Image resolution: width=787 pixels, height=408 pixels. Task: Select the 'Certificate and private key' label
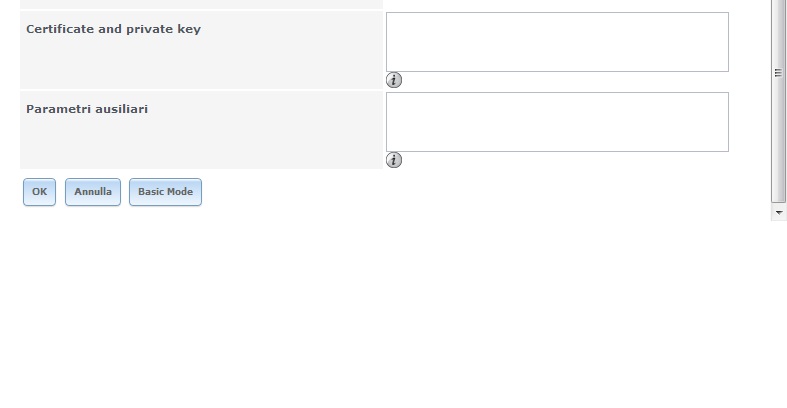(x=113, y=29)
